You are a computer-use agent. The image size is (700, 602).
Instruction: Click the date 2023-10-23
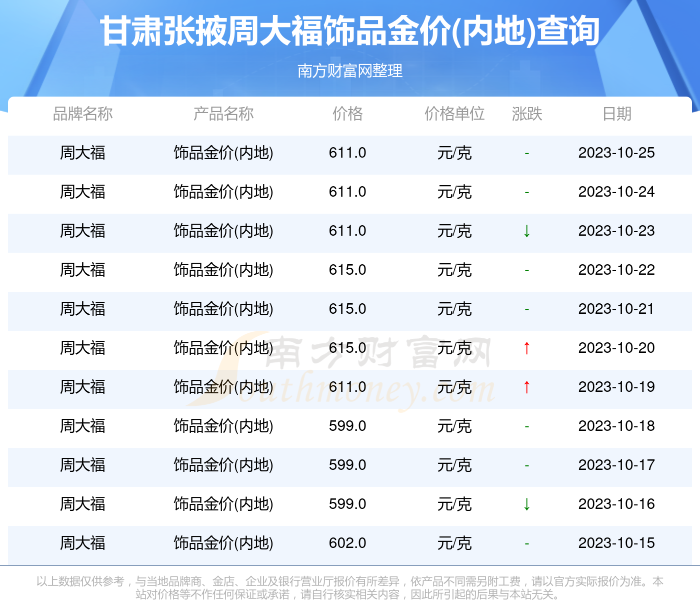tap(616, 231)
